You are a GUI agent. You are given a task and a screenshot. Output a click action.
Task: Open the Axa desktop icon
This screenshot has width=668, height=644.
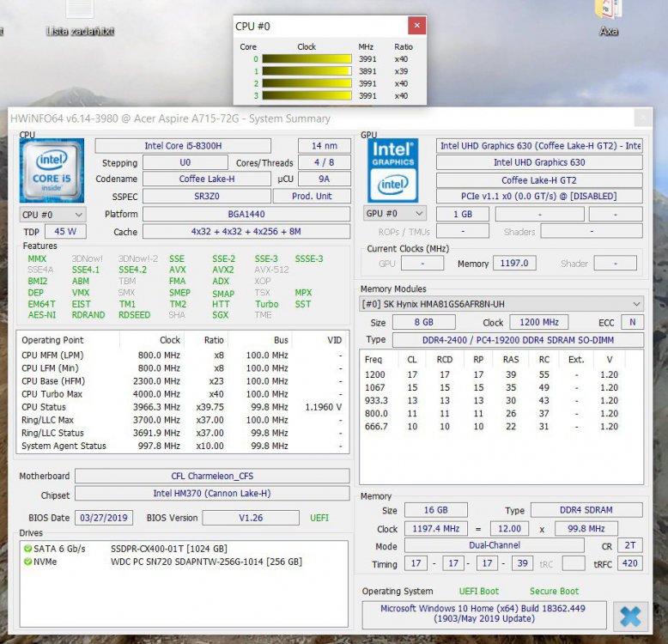tap(609, 19)
